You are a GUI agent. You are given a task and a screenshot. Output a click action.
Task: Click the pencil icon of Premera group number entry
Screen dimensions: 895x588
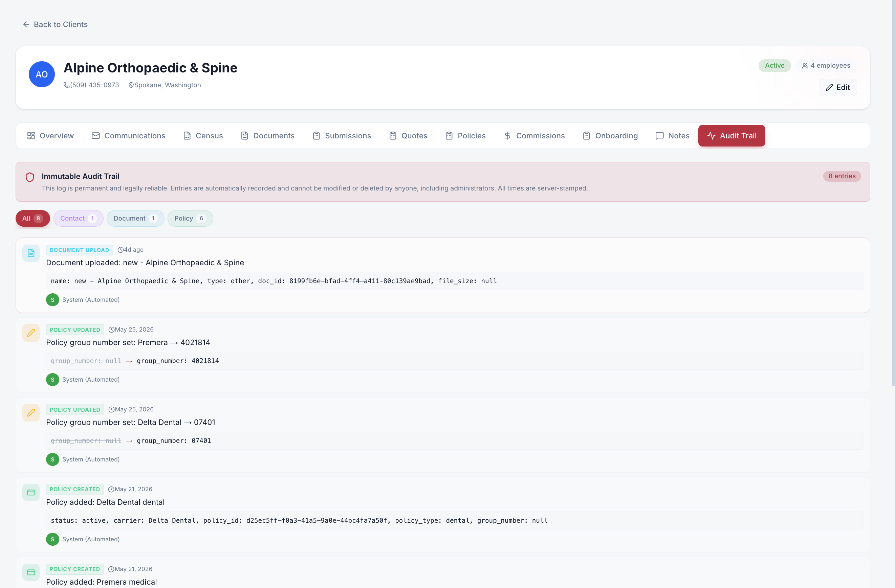(31, 333)
